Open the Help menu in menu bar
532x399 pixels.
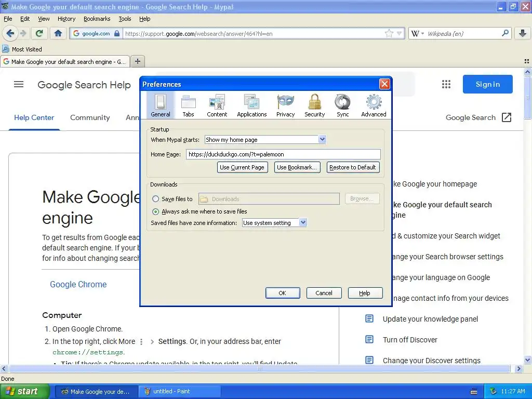click(x=144, y=19)
